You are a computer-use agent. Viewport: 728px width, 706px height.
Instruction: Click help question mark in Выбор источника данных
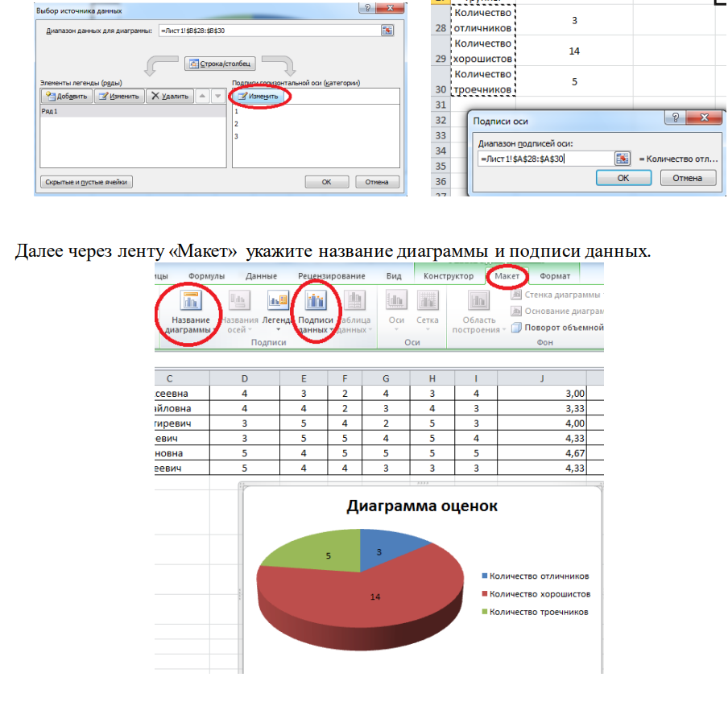[x=367, y=7]
